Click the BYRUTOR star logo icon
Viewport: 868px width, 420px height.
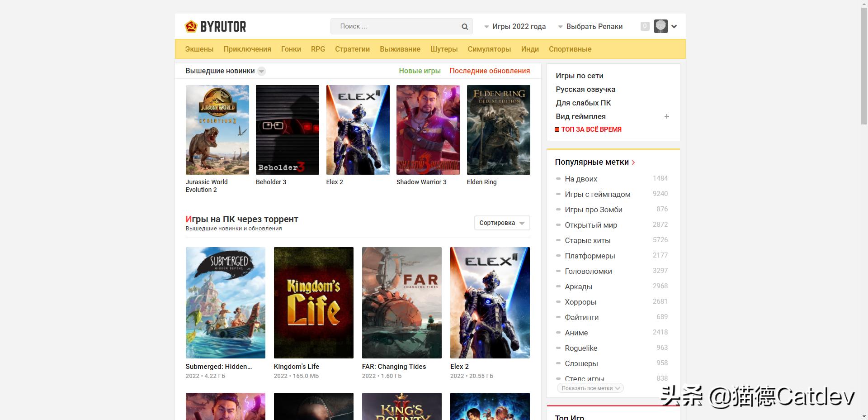[x=191, y=26]
